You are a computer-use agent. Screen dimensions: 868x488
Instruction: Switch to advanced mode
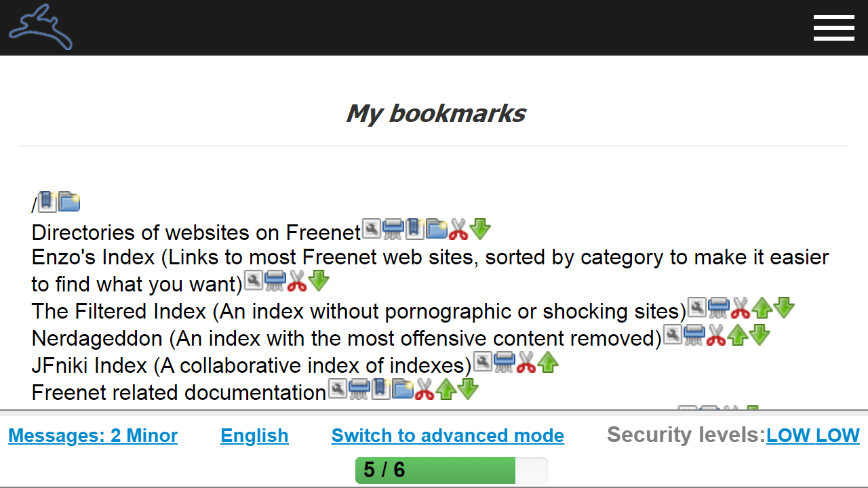click(448, 435)
